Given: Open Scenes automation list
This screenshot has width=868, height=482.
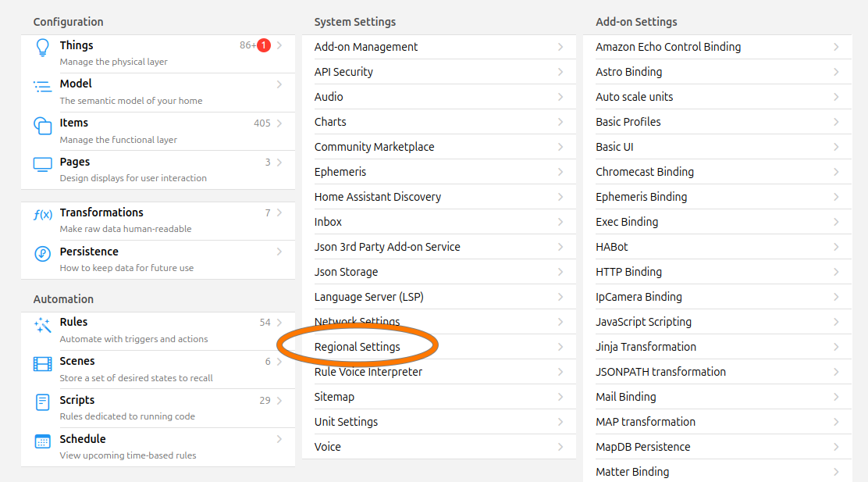Looking at the screenshot, I should [158, 370].
